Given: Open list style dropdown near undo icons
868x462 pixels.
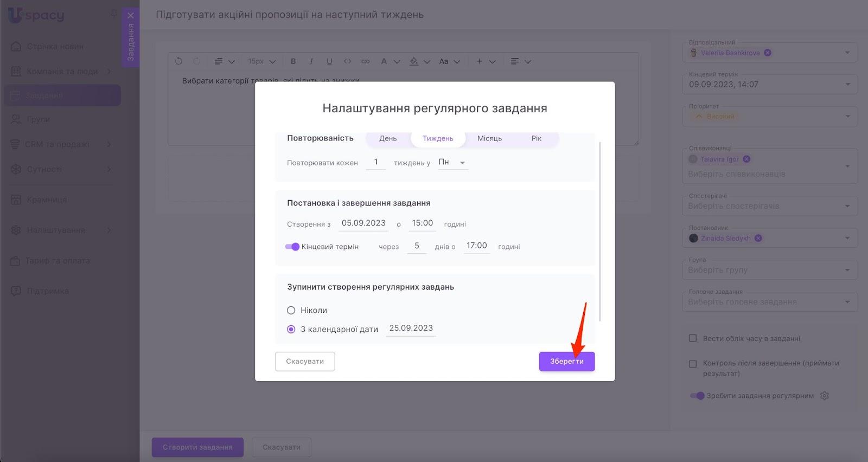Looking at the screenshot, I should point(224,61).
